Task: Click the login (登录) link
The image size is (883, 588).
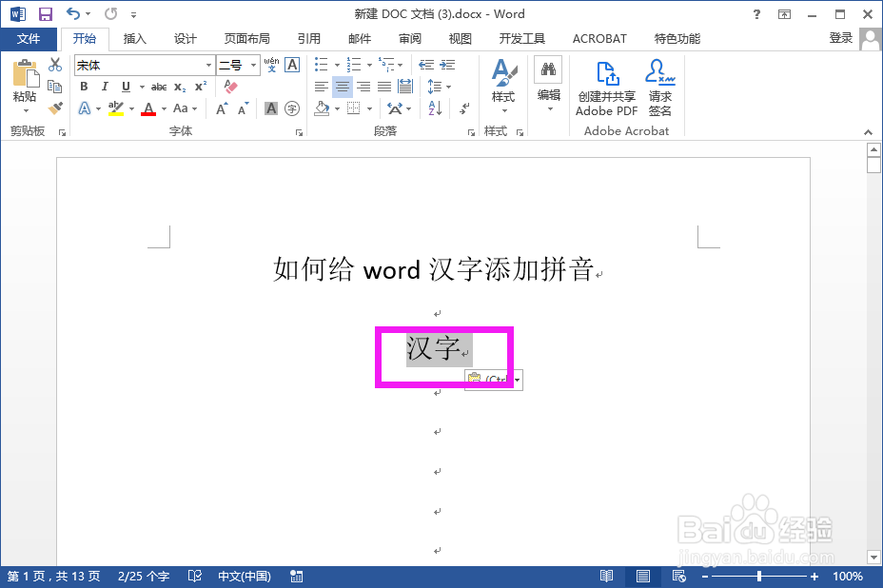Action: tap(841, 38)
